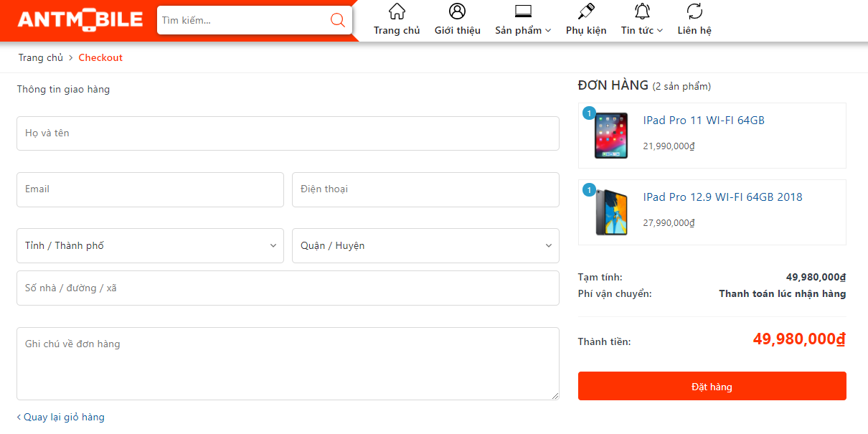The image size is (868, 434).
Task: Click the search magnifier icon
Action: coord(338,20)
